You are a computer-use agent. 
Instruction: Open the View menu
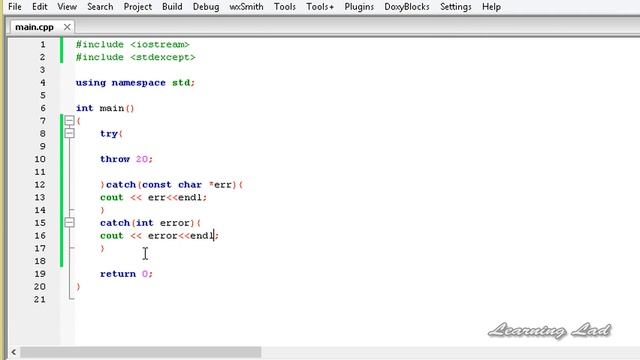pyautogui.click(x=67, y=7)
